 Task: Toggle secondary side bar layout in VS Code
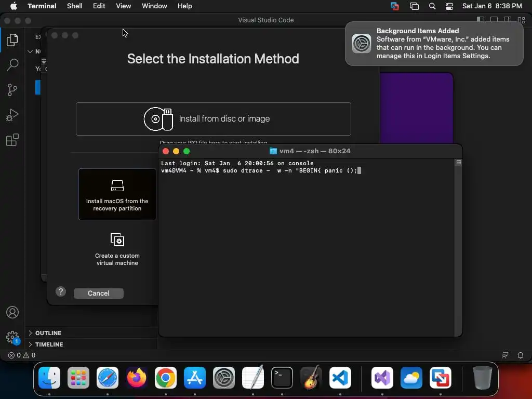[508, 20]
